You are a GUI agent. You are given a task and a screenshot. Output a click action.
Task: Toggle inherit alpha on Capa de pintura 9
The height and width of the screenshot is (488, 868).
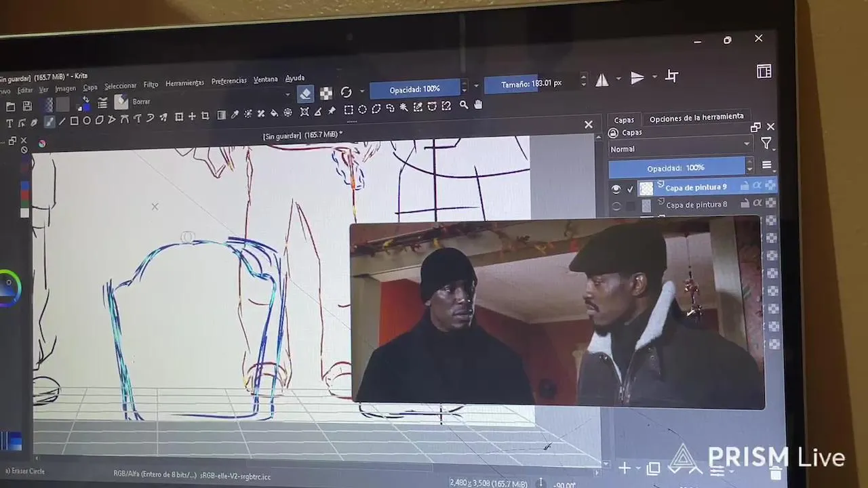757,185
